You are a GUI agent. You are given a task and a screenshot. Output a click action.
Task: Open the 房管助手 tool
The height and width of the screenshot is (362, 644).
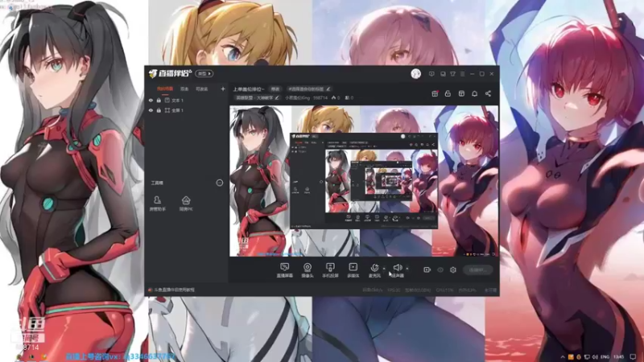click(x=157, y=204)
